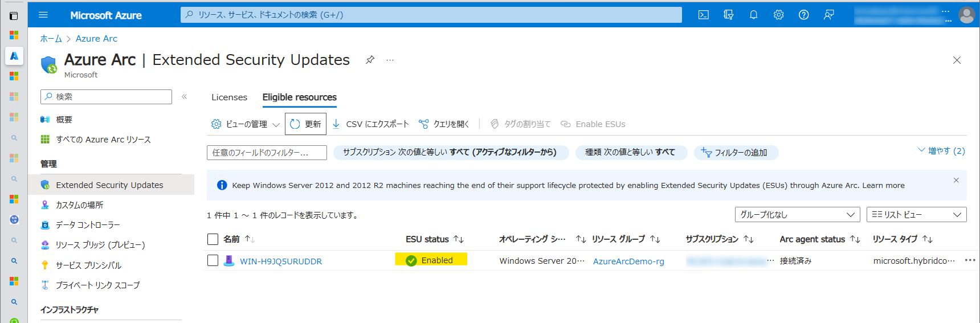Image resolution: width=980 pixels, height=323 pixels.
Task: Open the help question mark
Action: click(803, 15)
